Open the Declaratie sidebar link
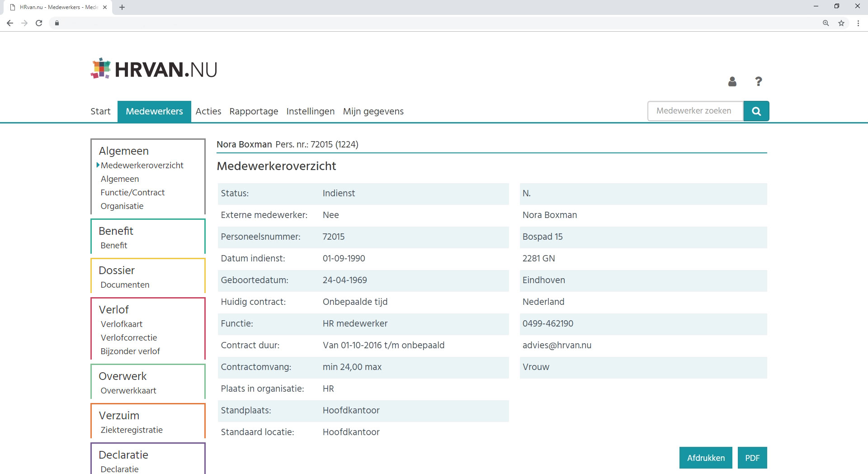This screenshot has width=868, height=474. point(119,469)
